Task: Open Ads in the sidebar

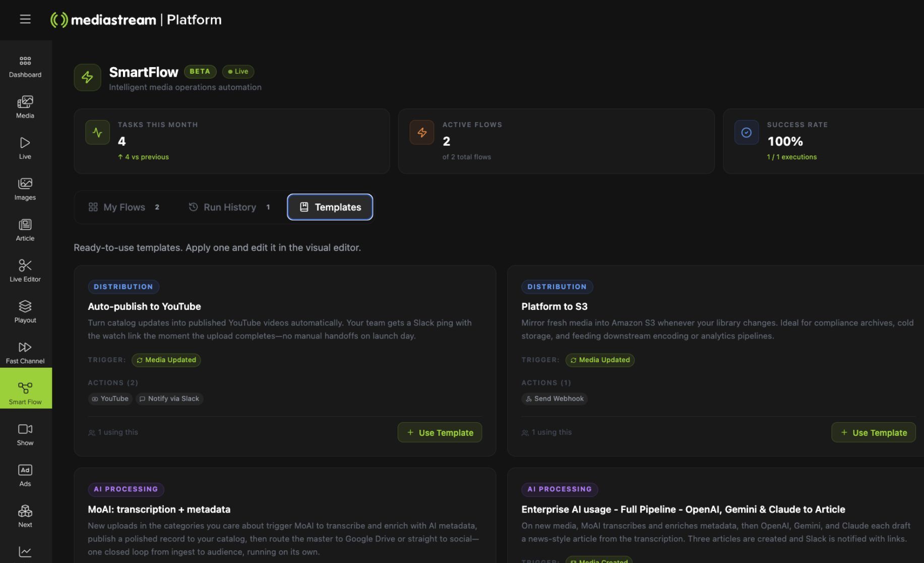Action: pos(25,475)
